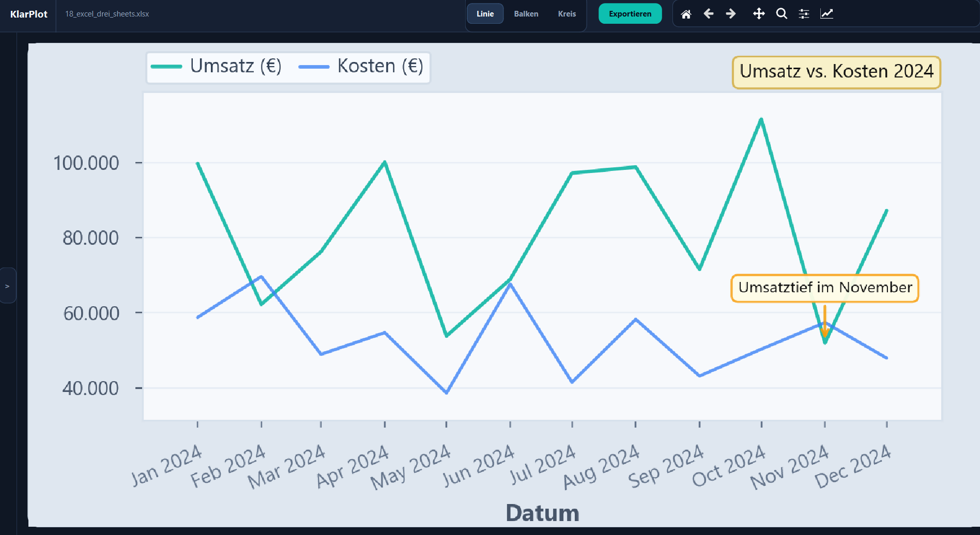The width and height of the screenshot is (980, 535).
Task: Expand the collapsed left sidebar panel
Action: tap(7, 286)
